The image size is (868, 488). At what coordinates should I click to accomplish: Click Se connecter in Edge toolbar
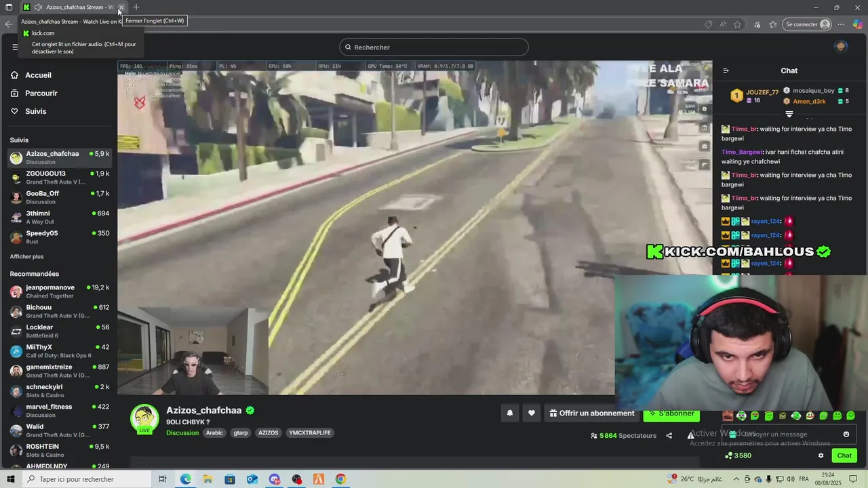[808, 24]
